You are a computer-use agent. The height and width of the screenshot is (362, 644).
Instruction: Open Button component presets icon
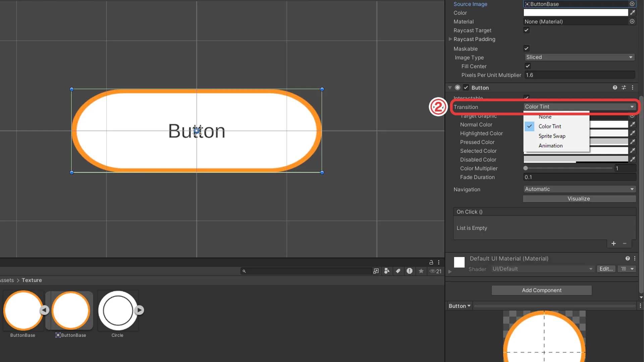tap(624, 87)
